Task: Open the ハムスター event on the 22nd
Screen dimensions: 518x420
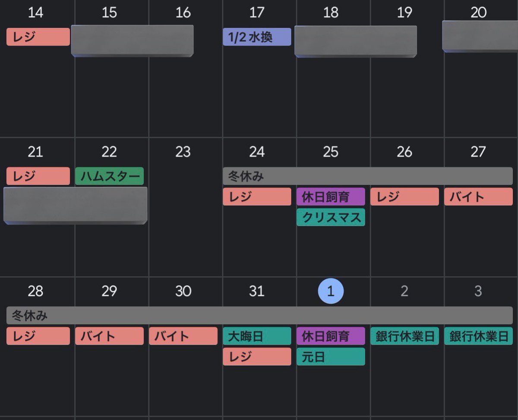Action: click(110, 176)
